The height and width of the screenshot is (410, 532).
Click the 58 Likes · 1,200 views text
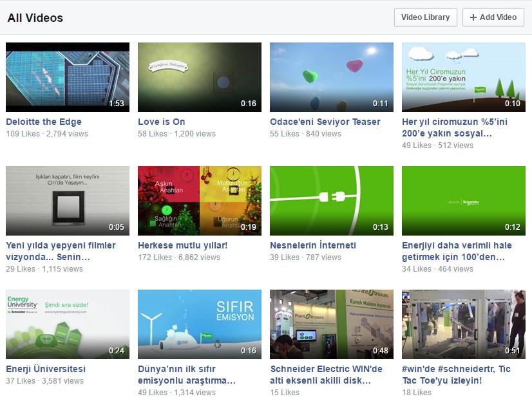pos(176,134)
